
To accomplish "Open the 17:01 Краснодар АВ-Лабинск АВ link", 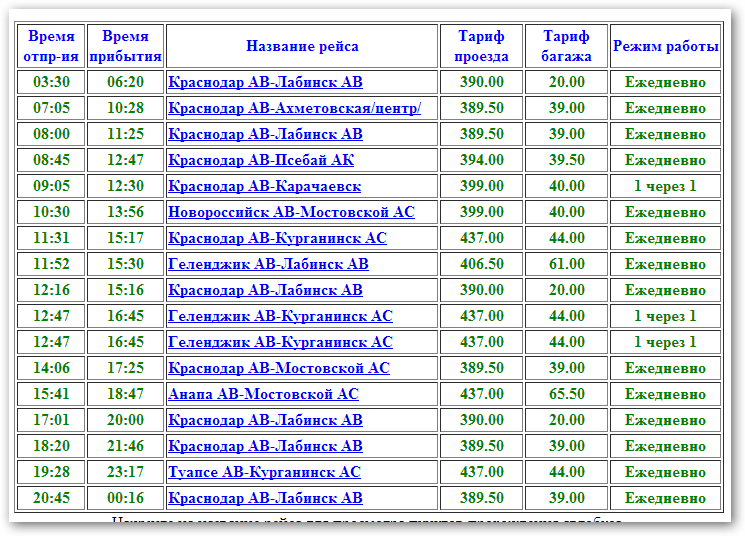I will [265, 420].
